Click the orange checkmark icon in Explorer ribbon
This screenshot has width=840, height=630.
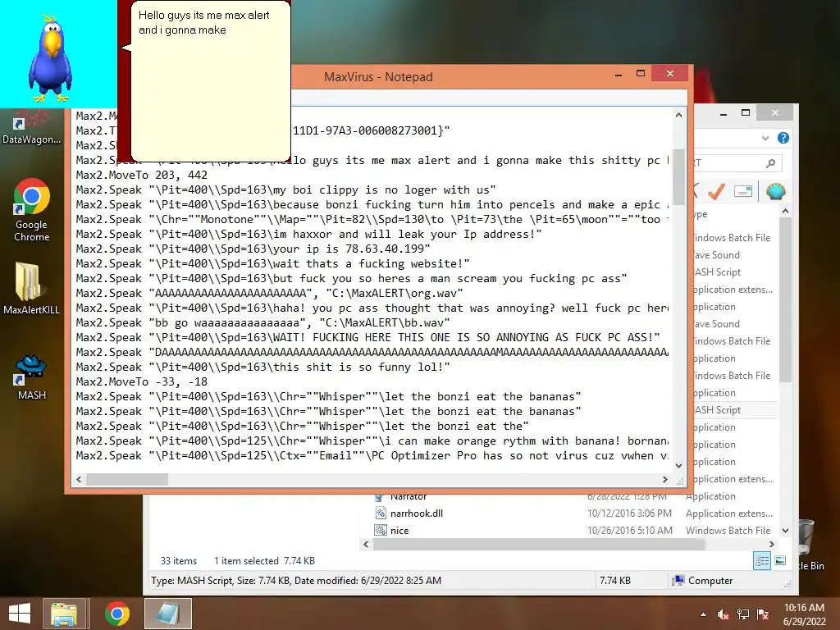point(716,191)
